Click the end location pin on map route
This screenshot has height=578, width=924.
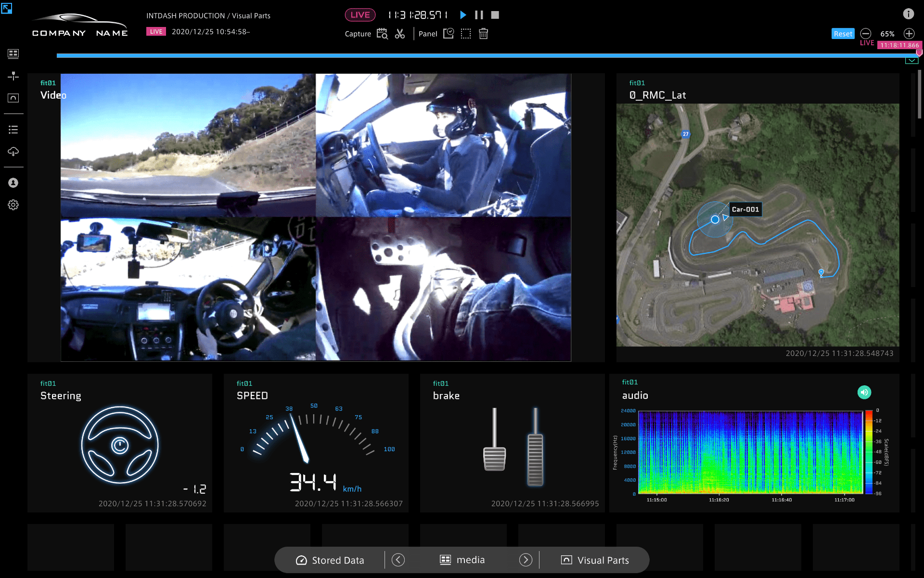[821, 273]
